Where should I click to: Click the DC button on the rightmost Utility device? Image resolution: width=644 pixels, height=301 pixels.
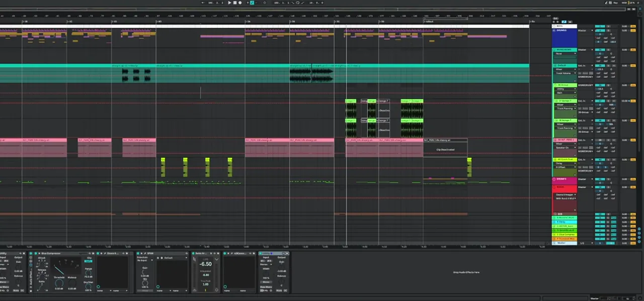pos(285,290)
